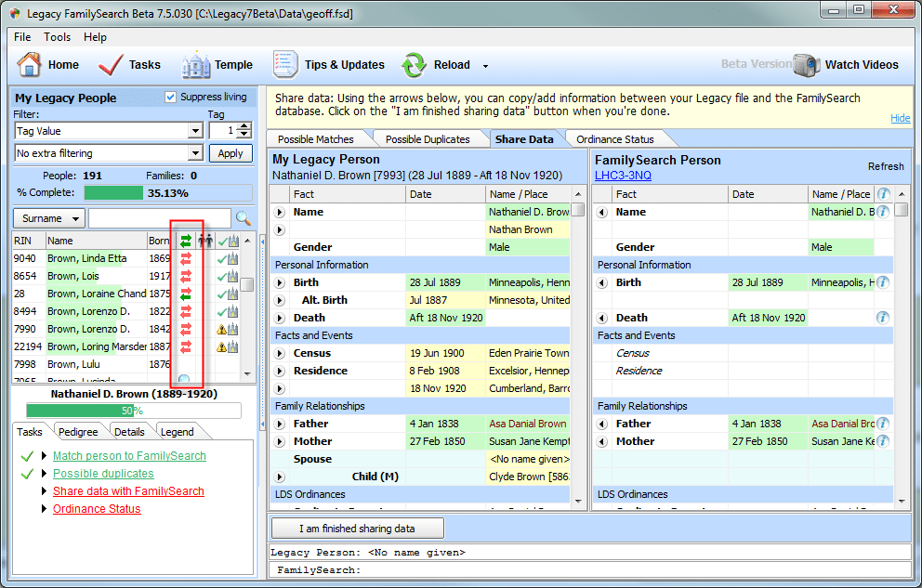Copy Legacy Birth to FamilySearch arrow
The height and width of the screenshot is (588, 922).
pos(280,282)
